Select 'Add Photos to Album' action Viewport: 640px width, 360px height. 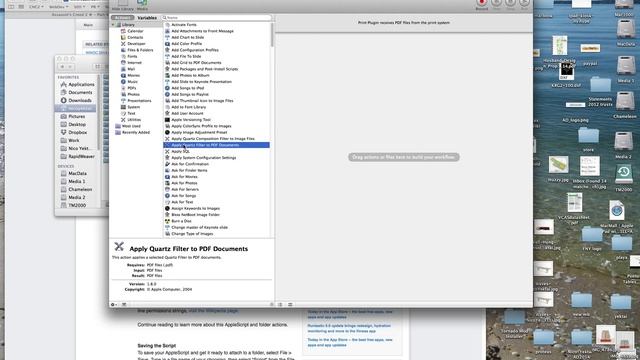190,75
